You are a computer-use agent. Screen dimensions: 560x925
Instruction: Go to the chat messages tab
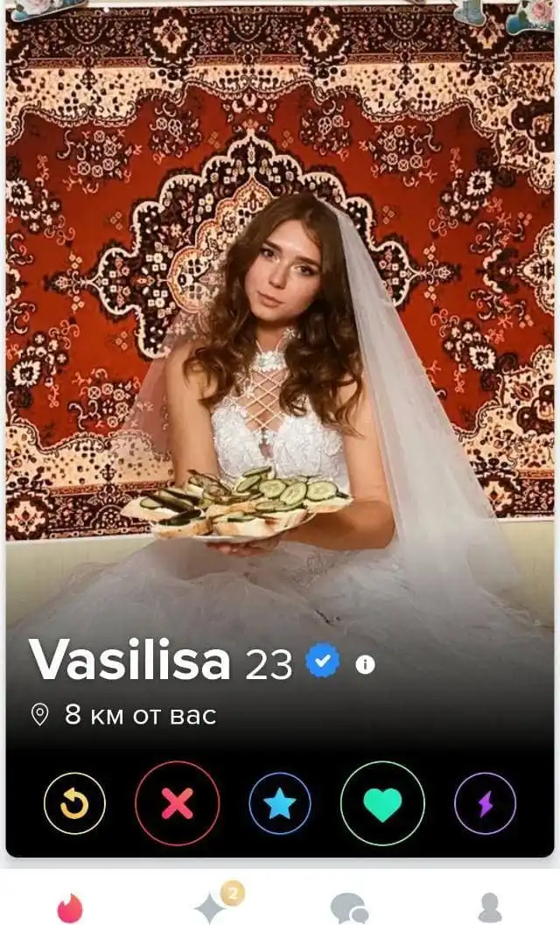349,908
